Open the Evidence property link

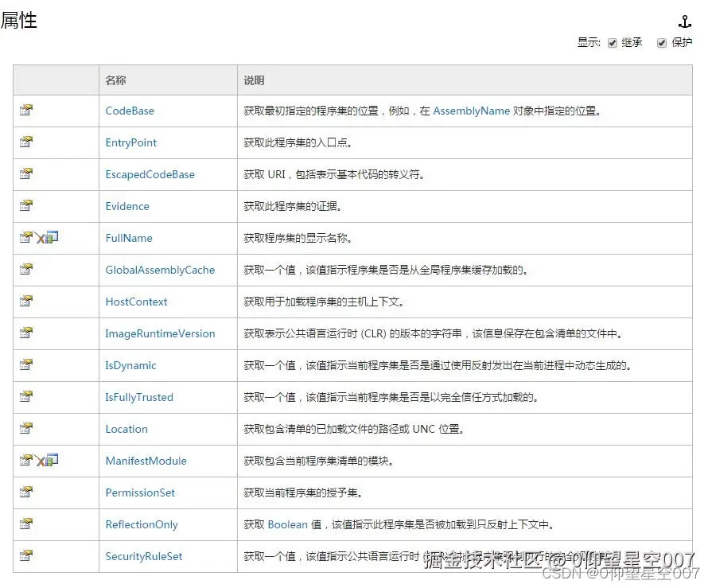(127, 206)
